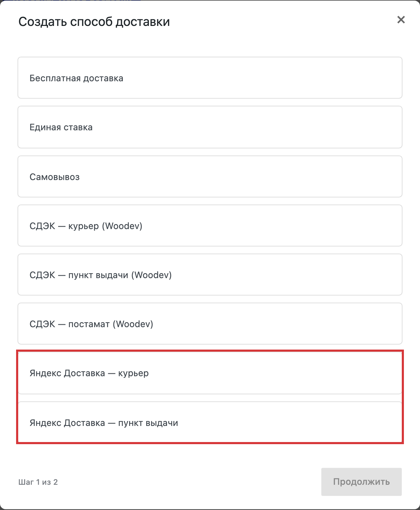Select СДЭК — постамат (Woodev)
The image size is (420, 510).
(x=210, y=324)
